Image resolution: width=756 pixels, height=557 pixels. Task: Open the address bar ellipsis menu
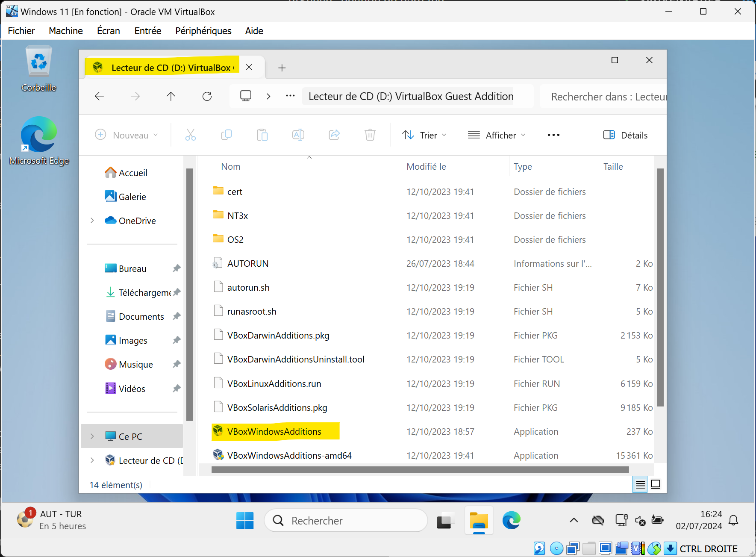(291, 96)
